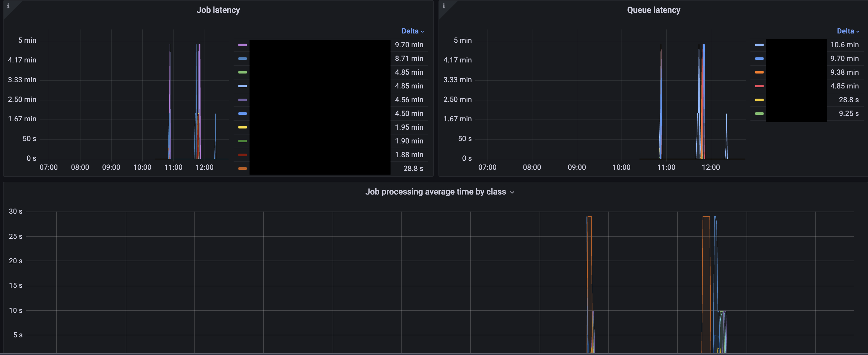
Task: Open the Job latency panel title menu
Action: (218, 10)
